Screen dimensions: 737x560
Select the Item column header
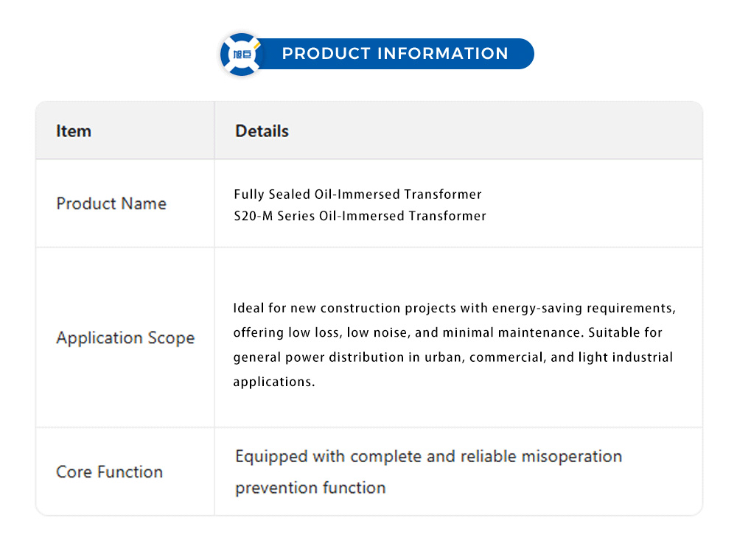click(74, 131)
